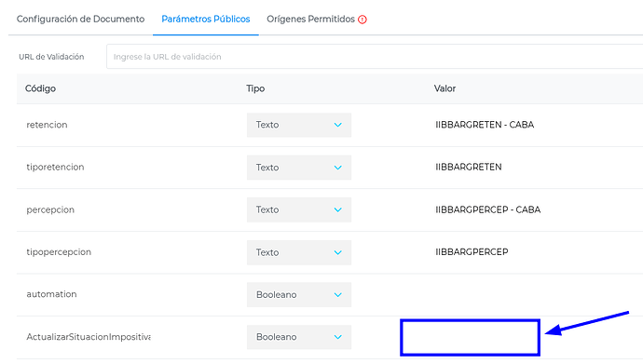Screen dimensions: 643x364
Task: Click the IIBBARGRETEN value of tiporetencion
Action: [x=469, y=167]
